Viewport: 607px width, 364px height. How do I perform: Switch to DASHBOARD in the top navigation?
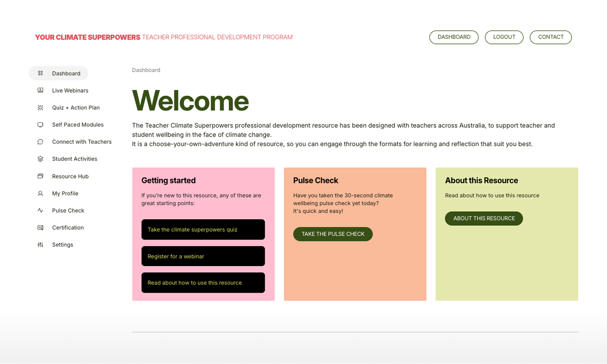454,37
